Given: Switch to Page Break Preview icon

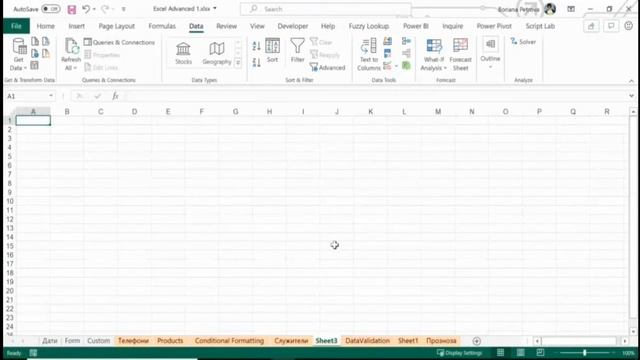Looking at the screenshot, I should click(540, 353).
